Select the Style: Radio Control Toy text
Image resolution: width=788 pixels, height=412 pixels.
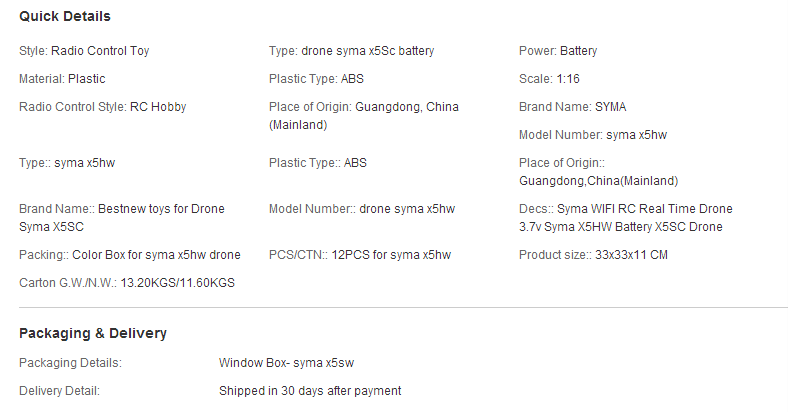click(x=84, y=51)
